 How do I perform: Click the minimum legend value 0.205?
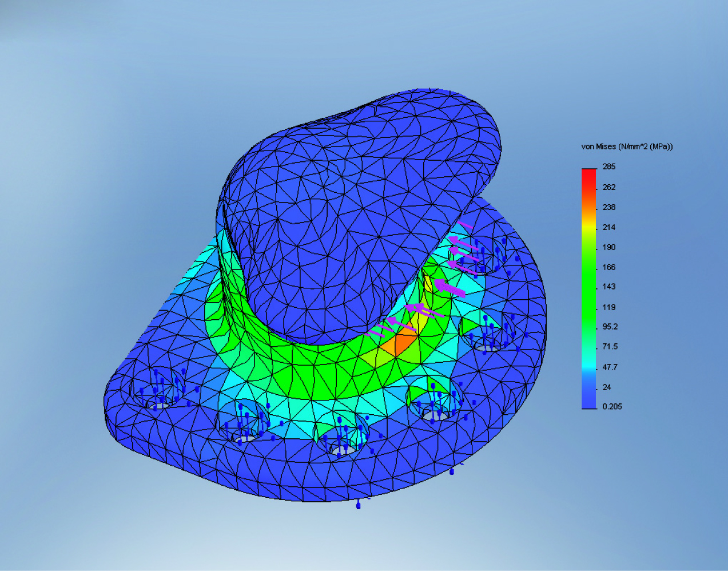(x=612, y=407)
